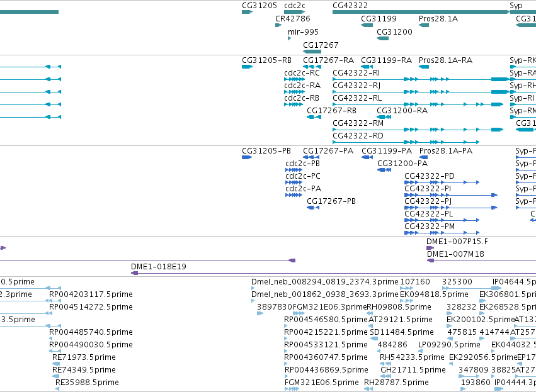Click protein CG17267-PB
The height and width of the screenshot is (392, 536).
(x=331, y=201)
